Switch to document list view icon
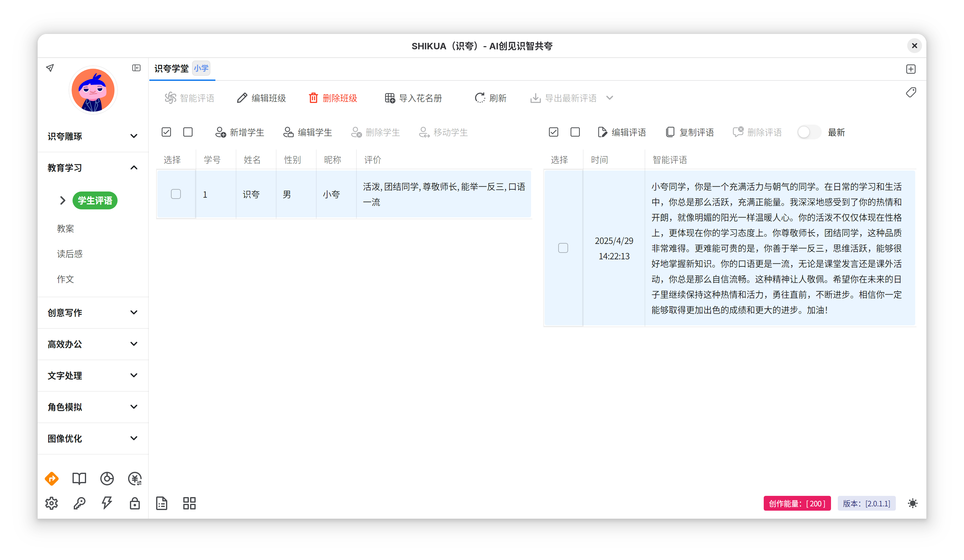 coord(162,504)
